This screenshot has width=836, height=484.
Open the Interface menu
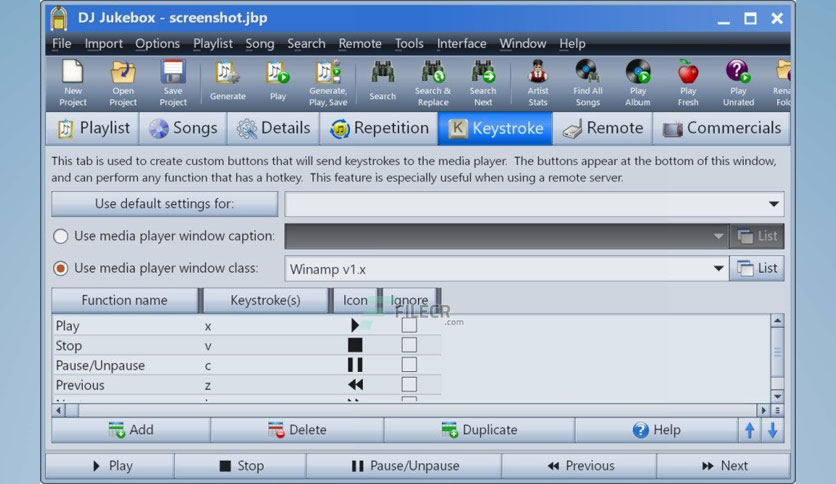[461, 44]
